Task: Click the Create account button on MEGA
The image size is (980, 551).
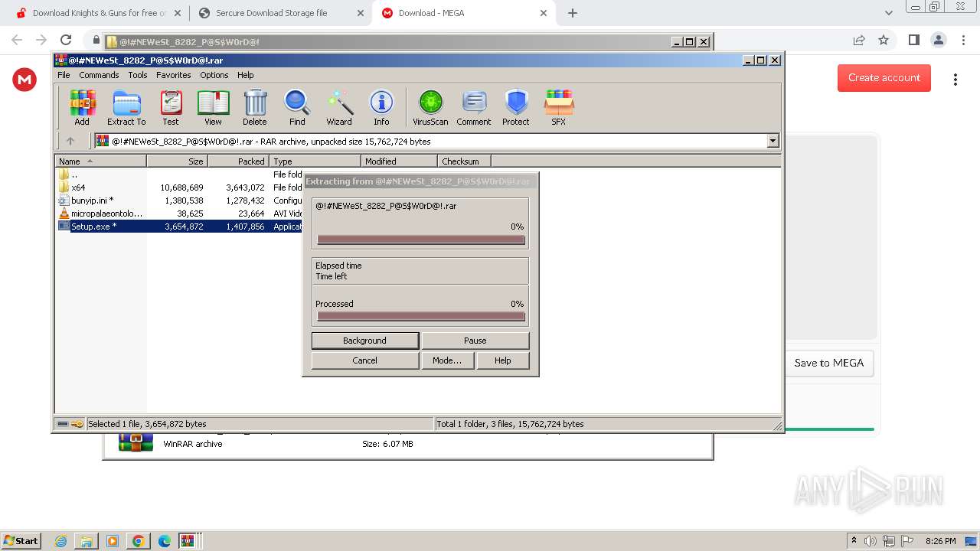Action: tap(884, 78)
